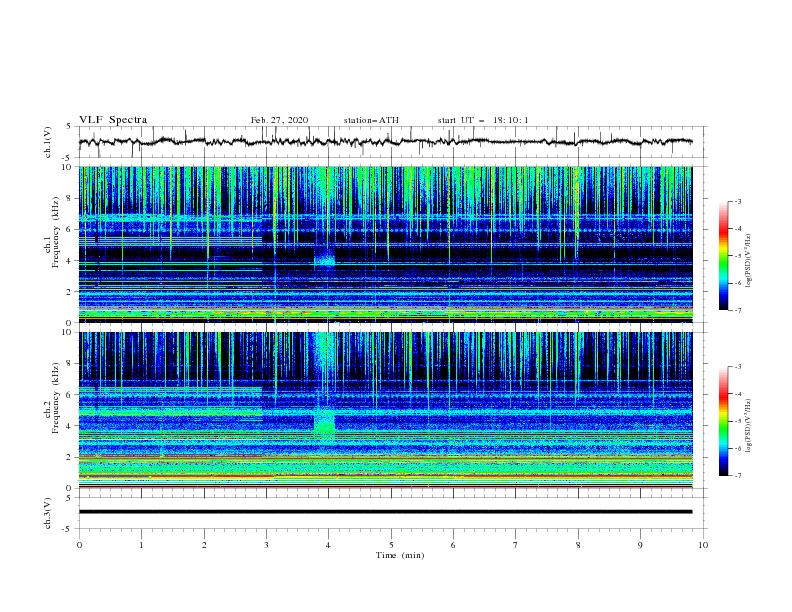Viewport: 792px width, 612px height.
Task: Click the ch.3 flat black trace
Action: (x=385, y=512)
